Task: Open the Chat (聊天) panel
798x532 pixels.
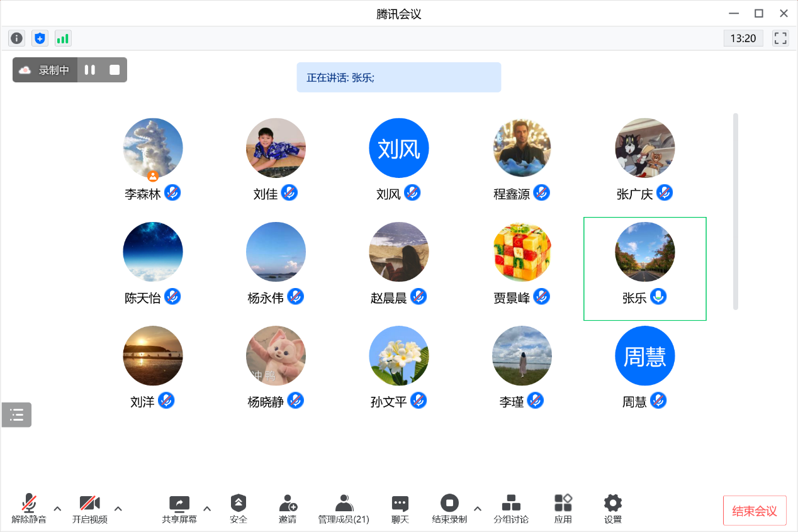Action: pyautogui.click(x=400, y=509)
